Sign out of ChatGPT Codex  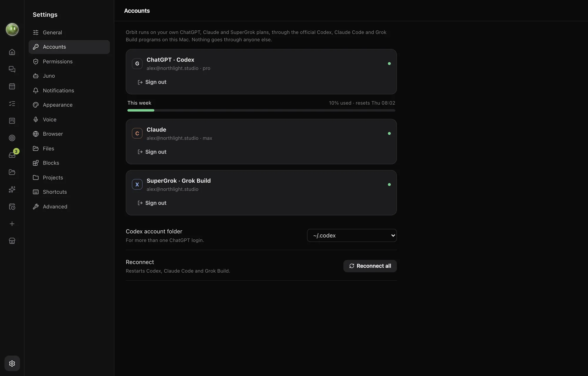point(152,82)
